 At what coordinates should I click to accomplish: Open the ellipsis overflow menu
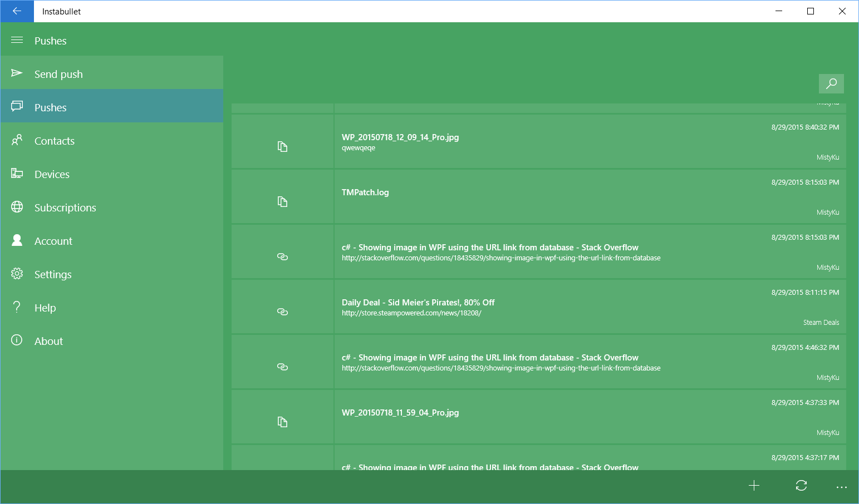842,486
